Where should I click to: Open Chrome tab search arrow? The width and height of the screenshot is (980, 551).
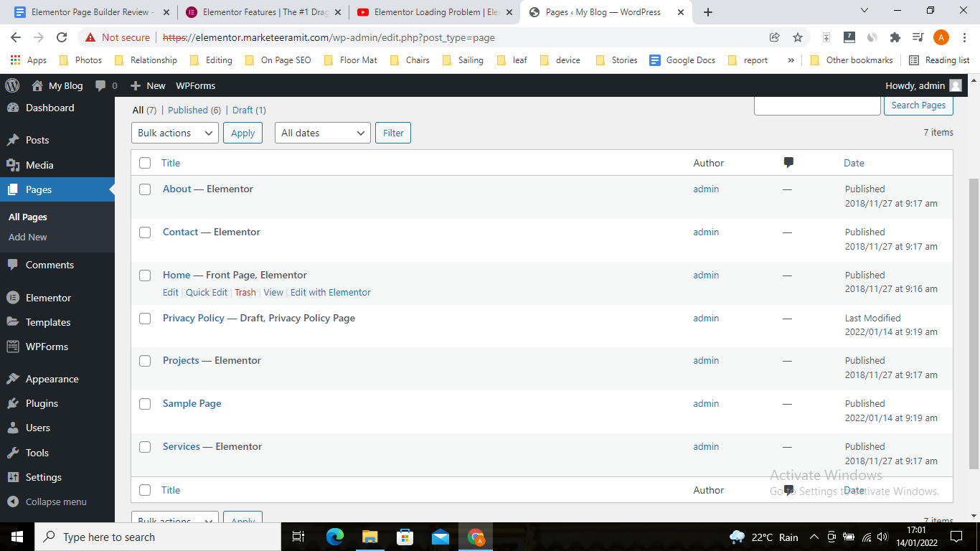point(864,11)
